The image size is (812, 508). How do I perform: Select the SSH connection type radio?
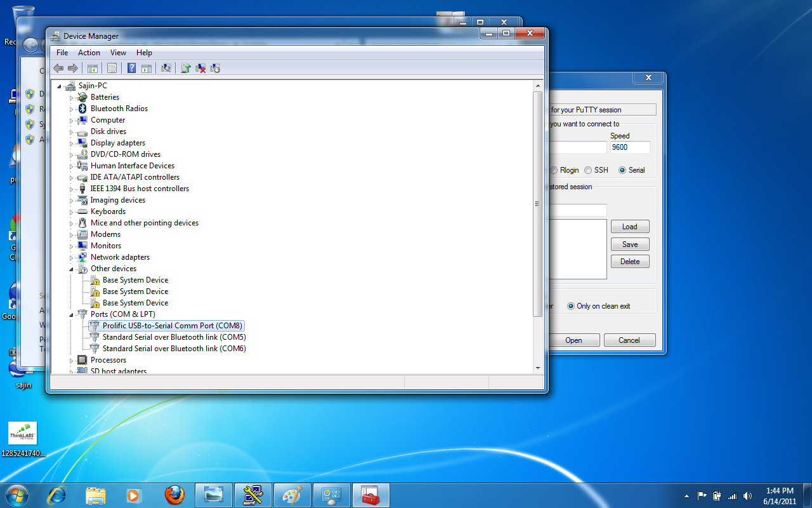click(x=588, y=170)
